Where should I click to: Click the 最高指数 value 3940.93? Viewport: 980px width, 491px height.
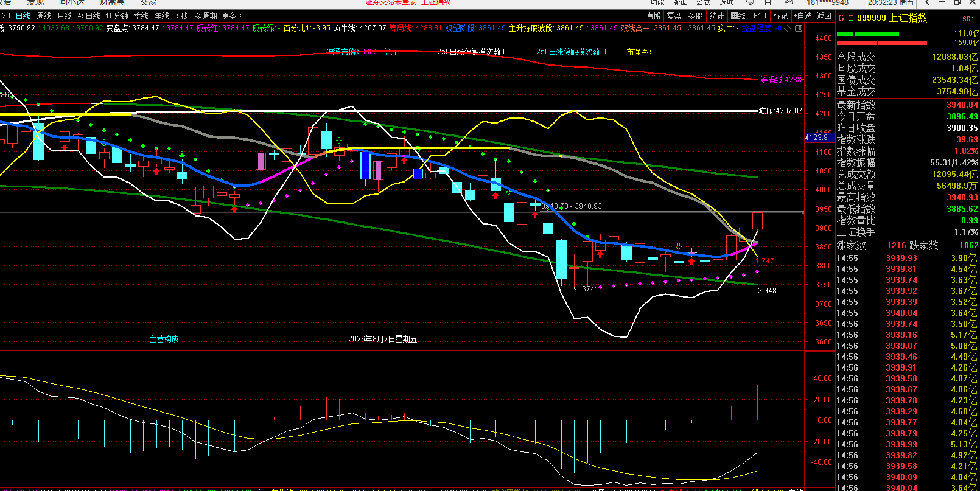tap(962, 197)
